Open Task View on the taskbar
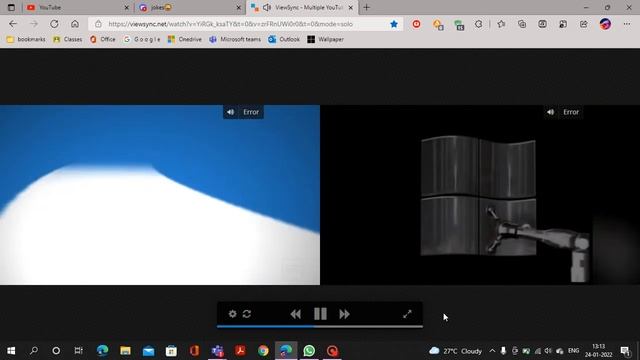The width and height of the screenshot is (640, 360). [x=78, y=351]
